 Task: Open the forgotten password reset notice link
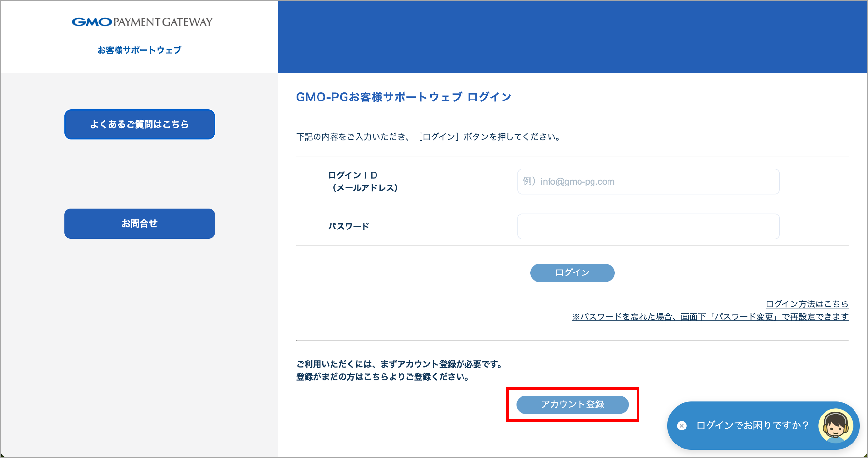coord(710,317)
